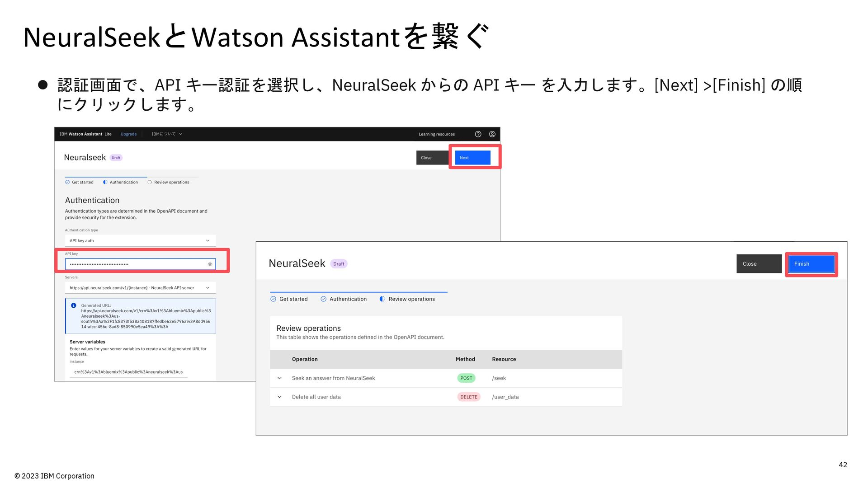Viewport: 868px width, 488px height.
Task: Click the /user_data resource cell
Action: point(505,397)
